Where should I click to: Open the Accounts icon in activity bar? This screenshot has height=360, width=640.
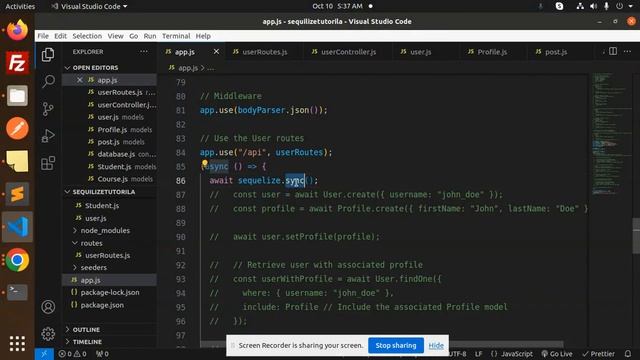coord(48,307)
